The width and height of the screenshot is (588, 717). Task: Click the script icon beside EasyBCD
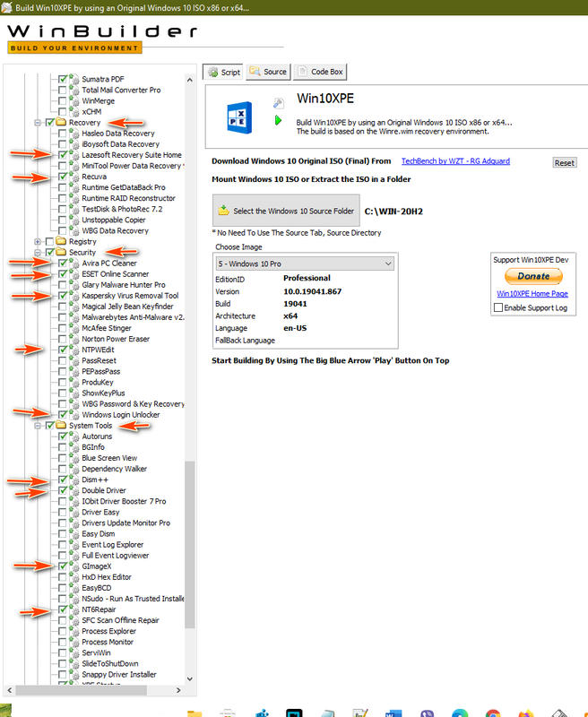click(x=74, y=588)
